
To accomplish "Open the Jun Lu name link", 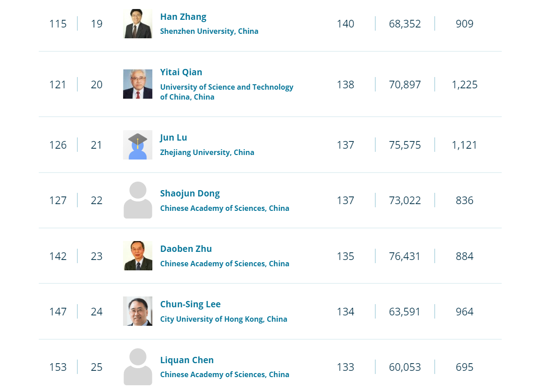I will 174,138.
